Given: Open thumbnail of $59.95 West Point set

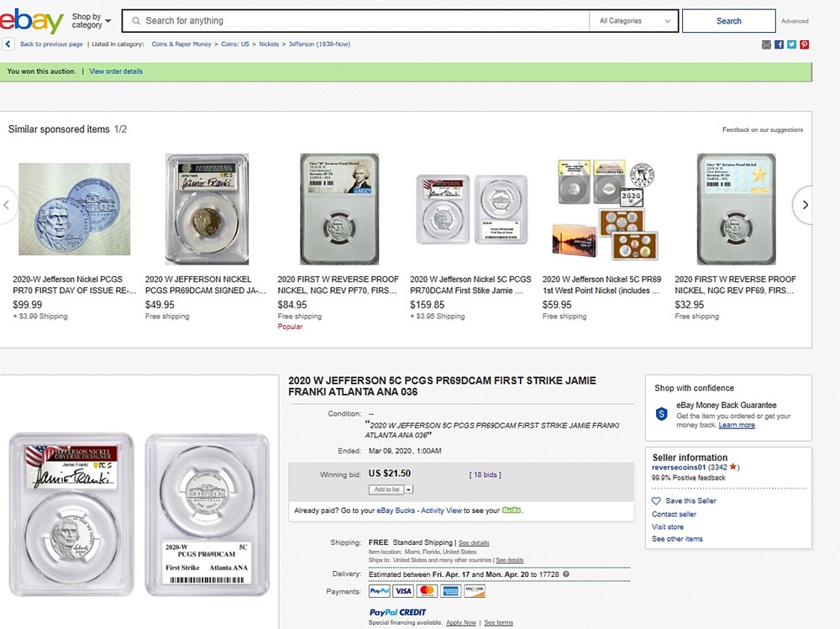Looking at the screenshot, I should pyautogui.click(x=606, y=209).
